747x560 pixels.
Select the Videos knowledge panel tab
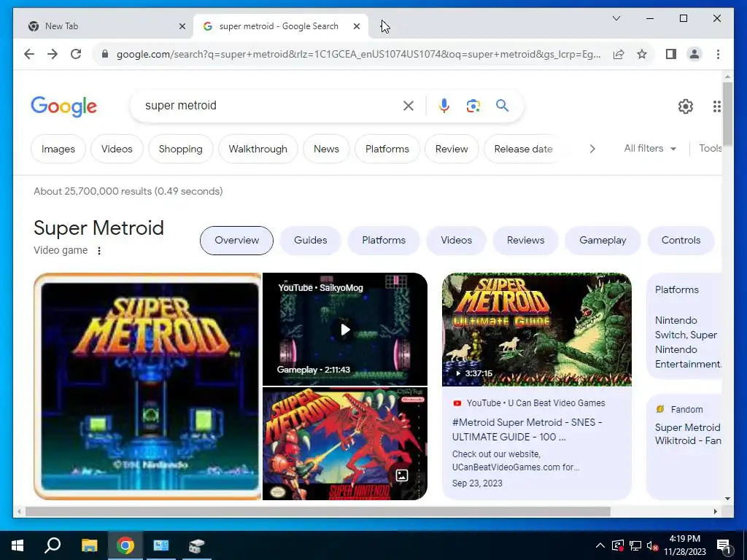pyautogui.click(x=457, y=241)
